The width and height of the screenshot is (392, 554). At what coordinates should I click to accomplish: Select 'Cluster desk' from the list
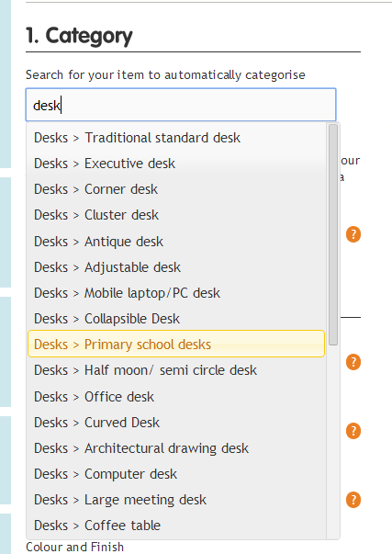coord(176,215)
